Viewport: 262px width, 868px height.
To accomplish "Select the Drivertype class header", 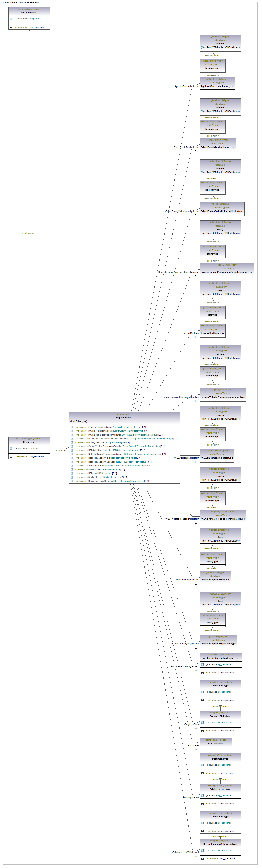I will 29,442.
